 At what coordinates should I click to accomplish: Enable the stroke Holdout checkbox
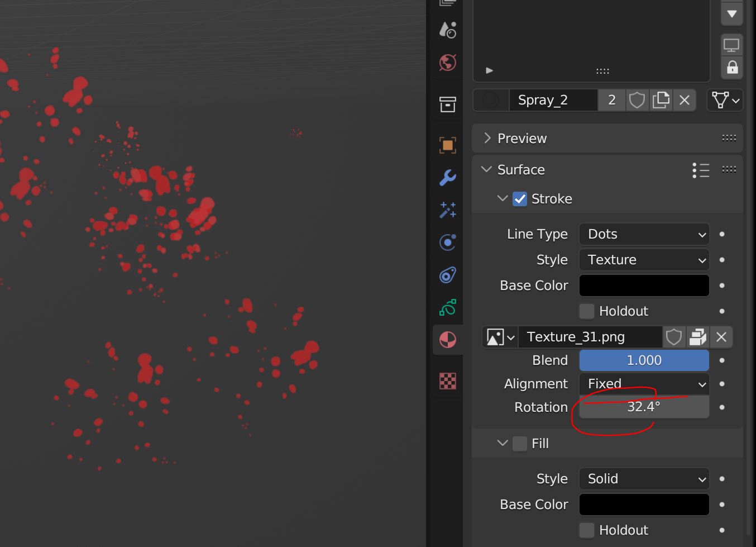click(x=587, y=311)
